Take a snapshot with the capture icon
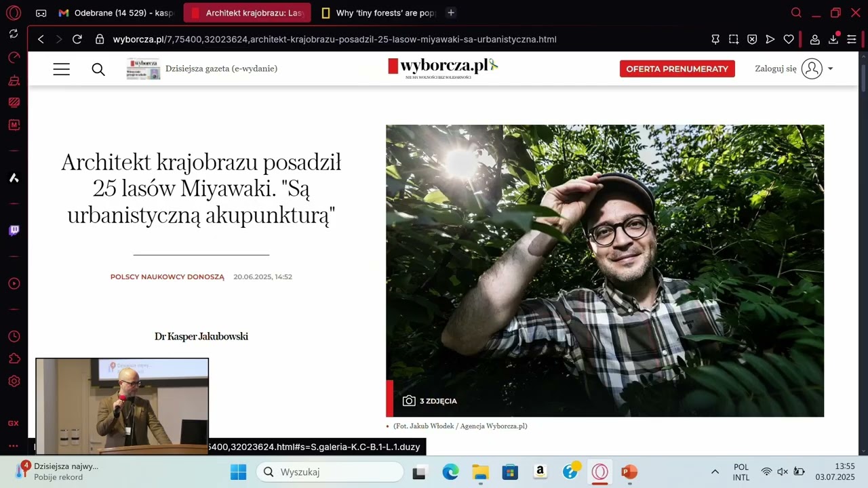Viewport: 868px width, 488px height. tap(734, 39)
